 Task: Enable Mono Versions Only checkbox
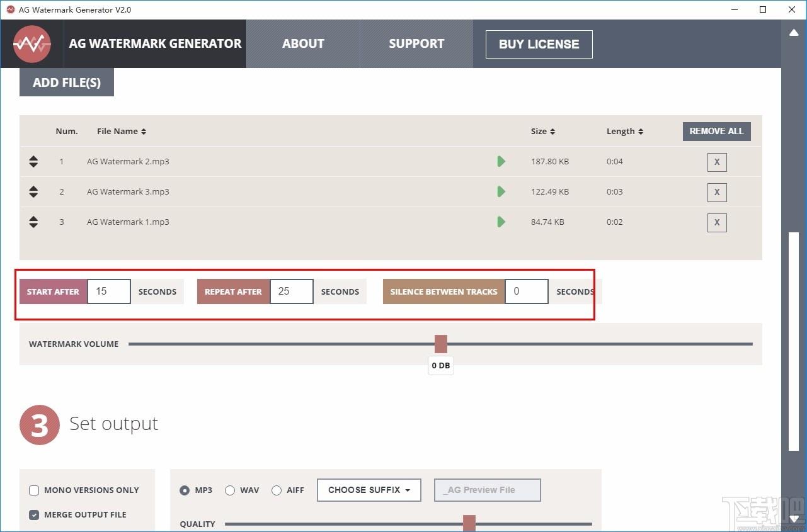coord(34,490)
